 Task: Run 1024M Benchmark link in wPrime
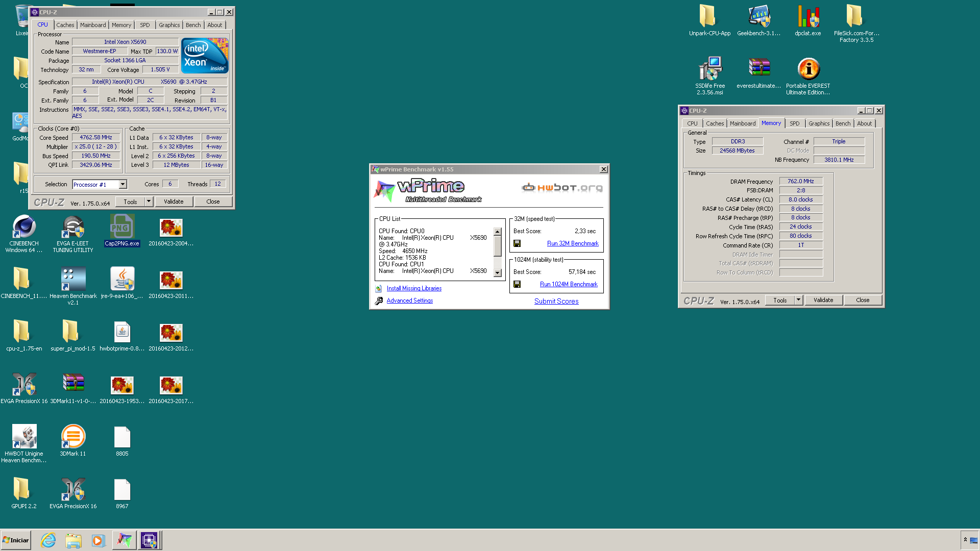569,285
